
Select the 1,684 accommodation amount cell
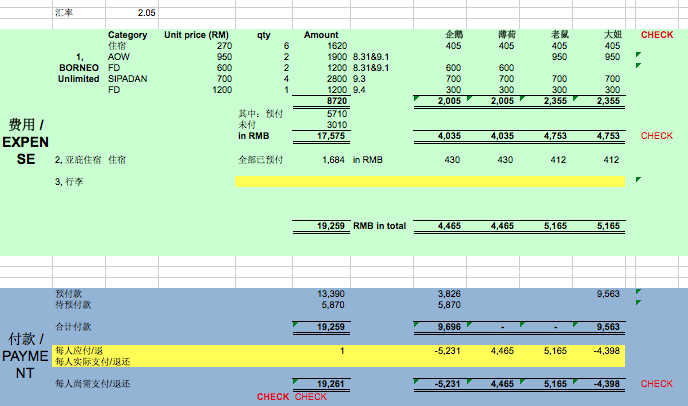[x=333, y=160]
